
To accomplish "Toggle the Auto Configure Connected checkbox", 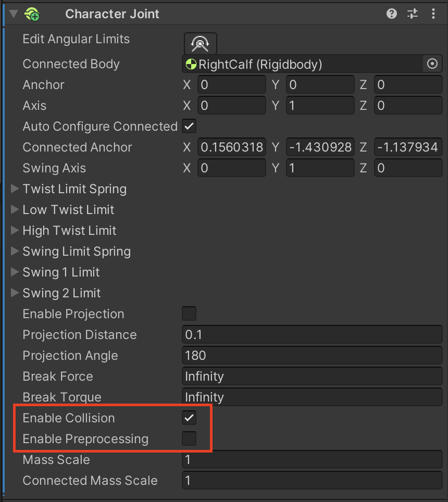I will coord(189,127).
